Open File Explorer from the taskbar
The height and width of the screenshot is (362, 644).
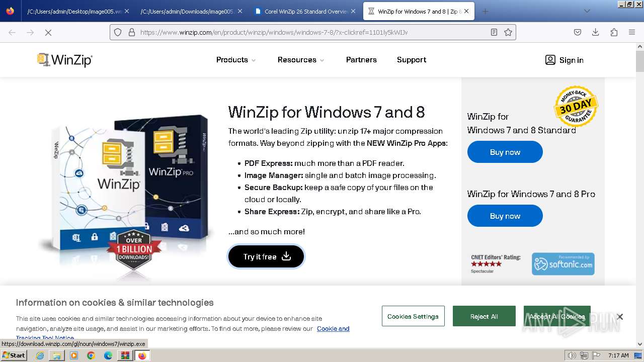[57, 355]
